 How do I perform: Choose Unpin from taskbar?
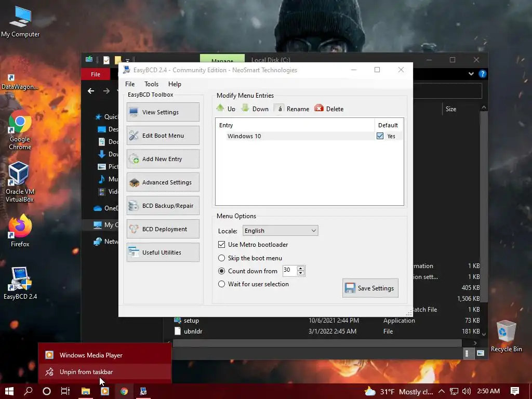click(105, 372)
